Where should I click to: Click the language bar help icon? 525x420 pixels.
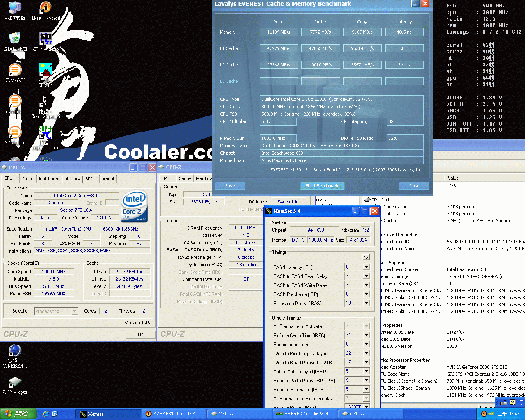click(513, 403)
